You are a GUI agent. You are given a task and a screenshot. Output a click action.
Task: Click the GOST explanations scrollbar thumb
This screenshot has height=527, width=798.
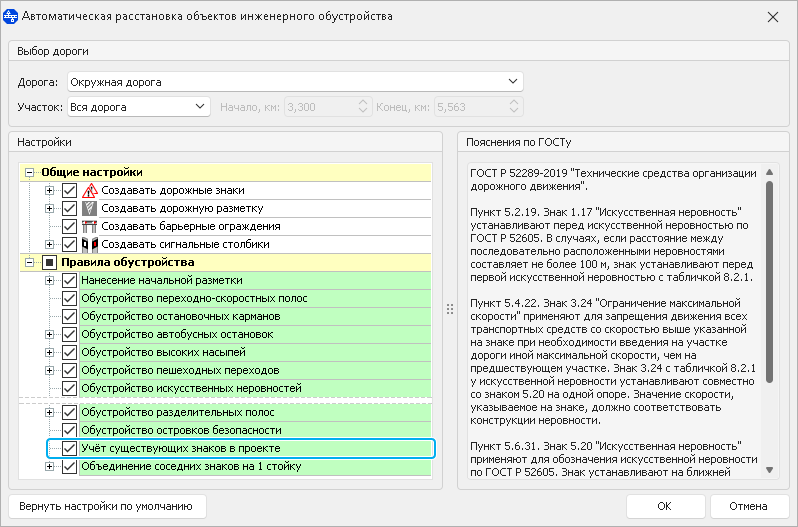point(770,281)
